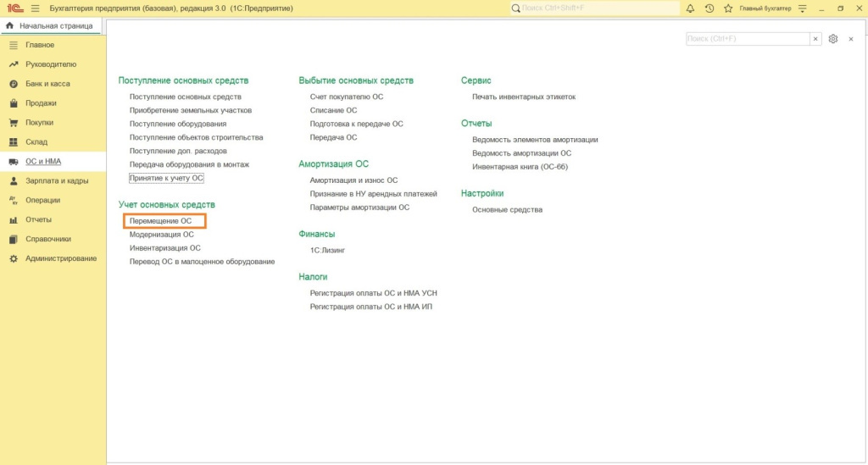Click the hamburger main menu icon

(x=35, y=8)
